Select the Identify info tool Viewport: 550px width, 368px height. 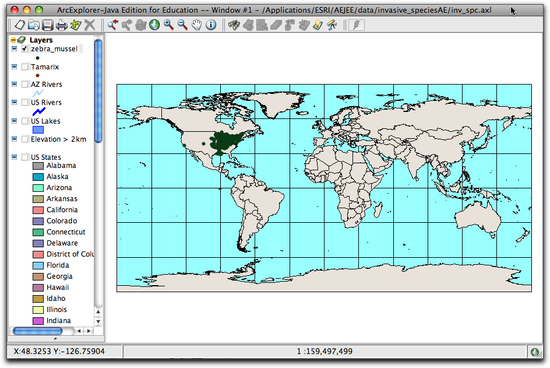(x=211, y=25)
